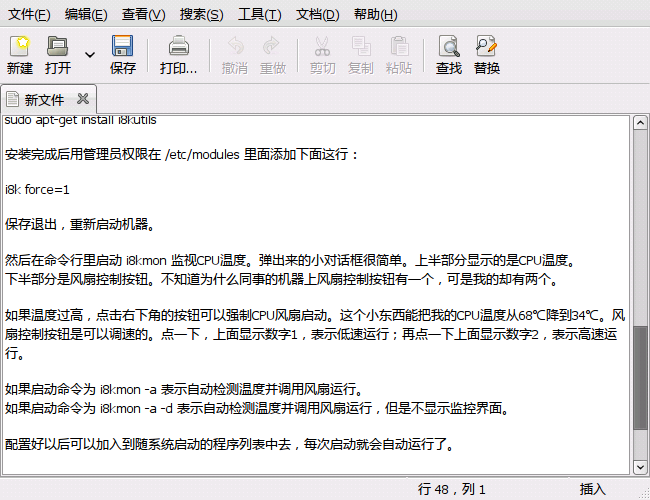Click the vertical scrollbar thumb
This screenshot has height=500, width=650.
pyautogui.click(x=640, y=377)
